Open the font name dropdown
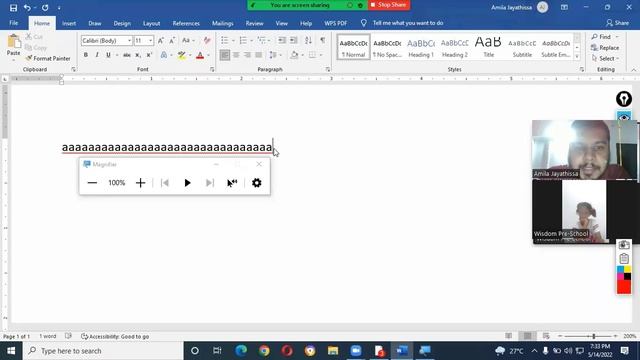 pyautogui.click(x=129, y=40)
